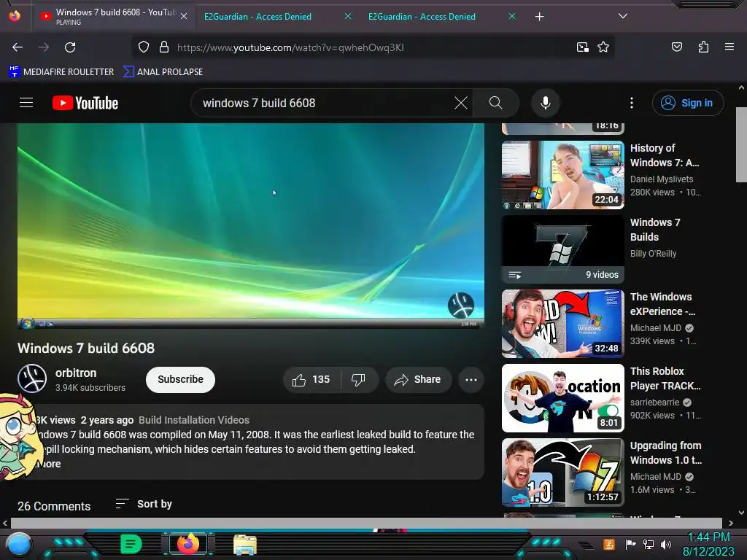Click the horizontal page scrollbar
This screenshot has width=747, height=560.
(366, 523)
